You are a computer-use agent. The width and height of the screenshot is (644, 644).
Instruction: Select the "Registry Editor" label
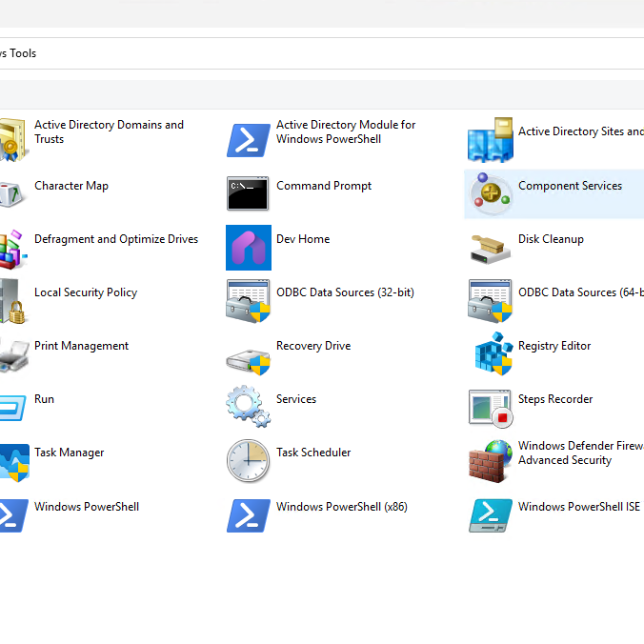(554, 346)
